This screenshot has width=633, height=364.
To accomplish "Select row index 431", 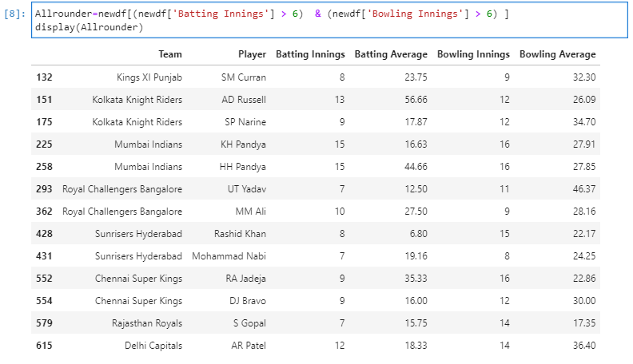I will [x=44, y=256].
